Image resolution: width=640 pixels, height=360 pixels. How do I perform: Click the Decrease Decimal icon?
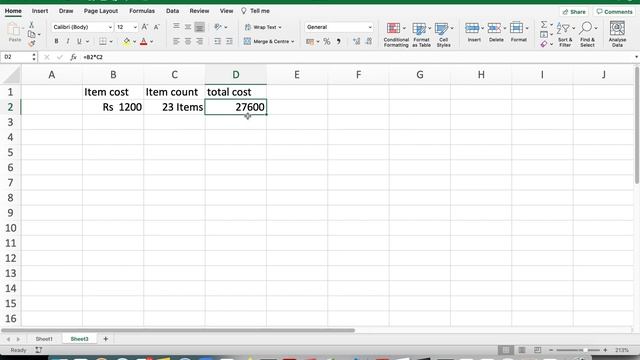(x=369, y=41)
